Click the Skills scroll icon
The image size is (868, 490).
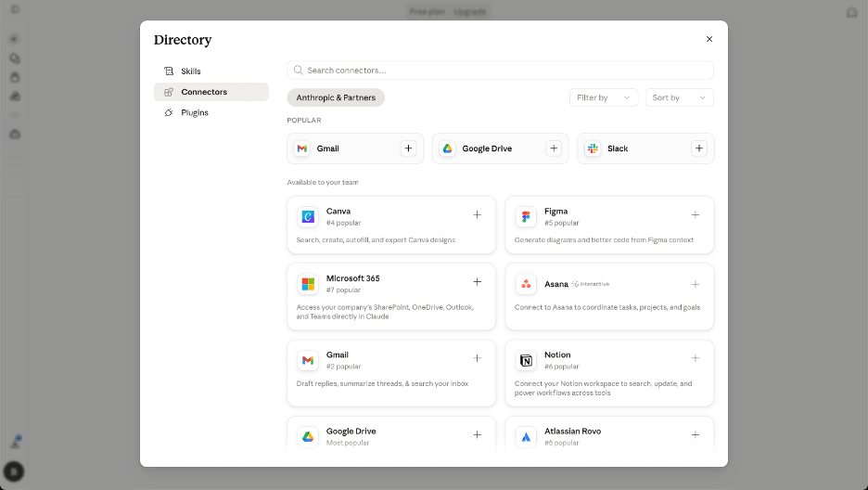coord(169,71)
